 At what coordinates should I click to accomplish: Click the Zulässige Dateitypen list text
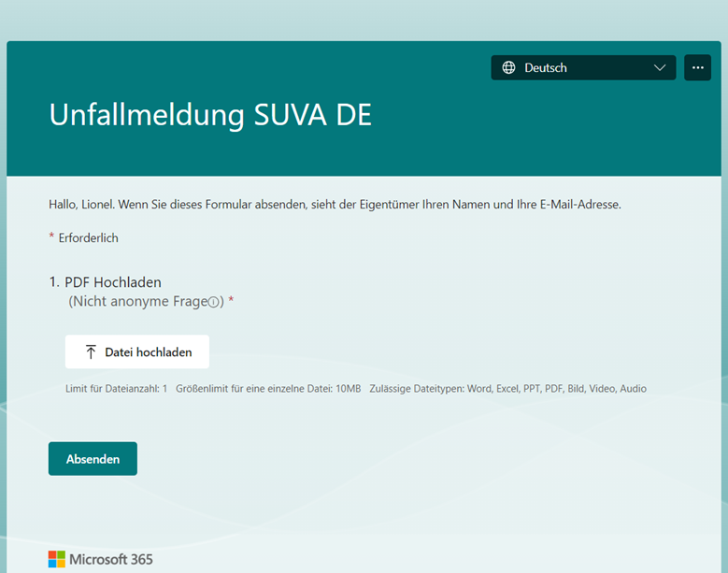click(507, 389)
